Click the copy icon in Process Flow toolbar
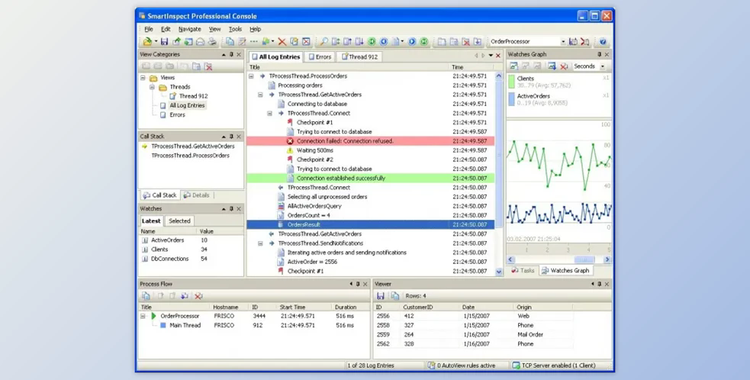 [x=146, y=296]
